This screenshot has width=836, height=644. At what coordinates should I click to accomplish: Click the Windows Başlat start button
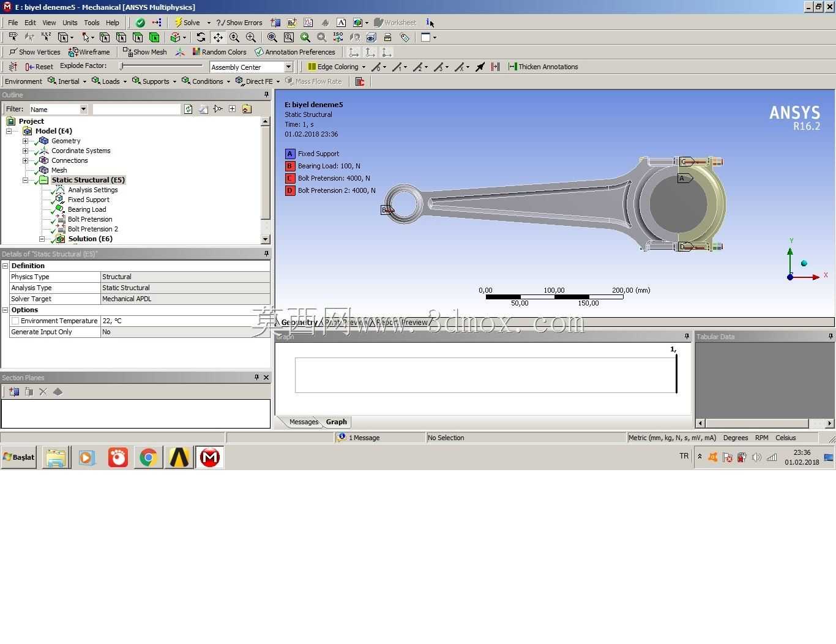19,457
